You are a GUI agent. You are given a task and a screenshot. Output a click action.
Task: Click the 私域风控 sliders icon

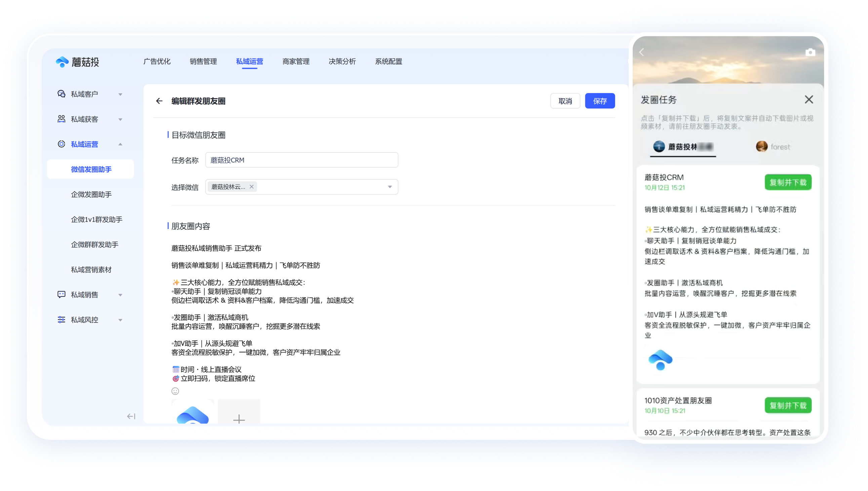[x=61, y=319]
